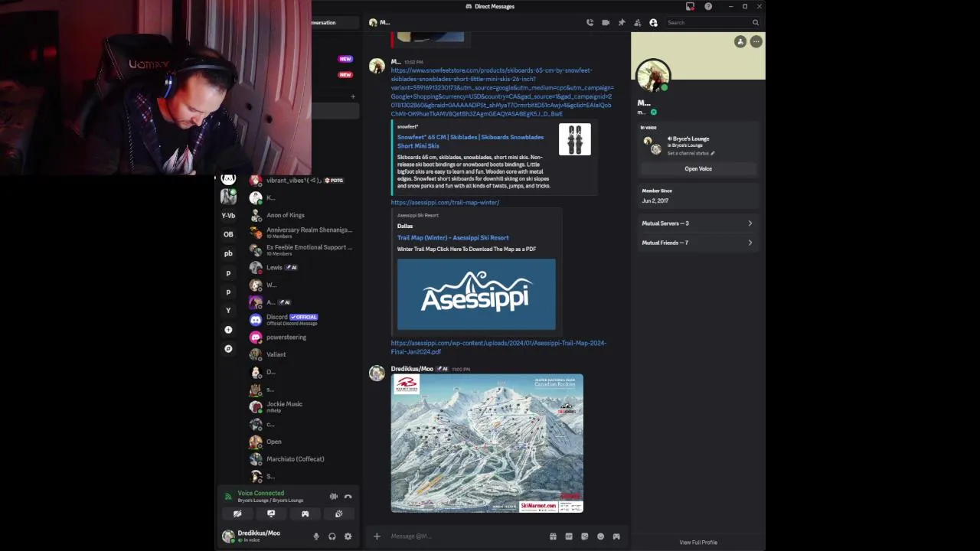This screenshot has height=551, width=980.
Task: Open View Full Profile
Action: coord(698,543)
